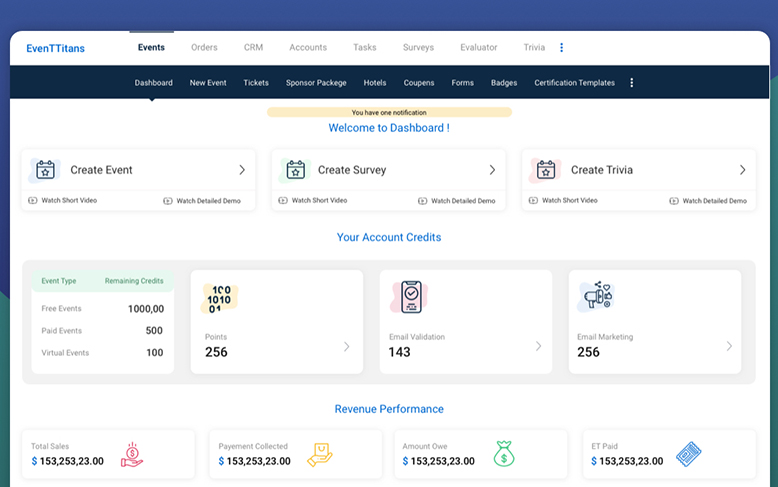
Task: Open Points credits details chevron
Action: 347,347
